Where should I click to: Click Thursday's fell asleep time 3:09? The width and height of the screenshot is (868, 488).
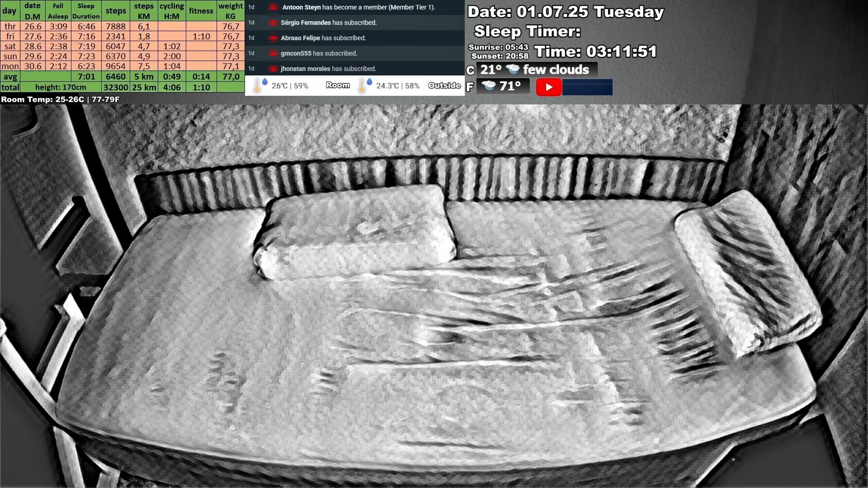[58, 26]
